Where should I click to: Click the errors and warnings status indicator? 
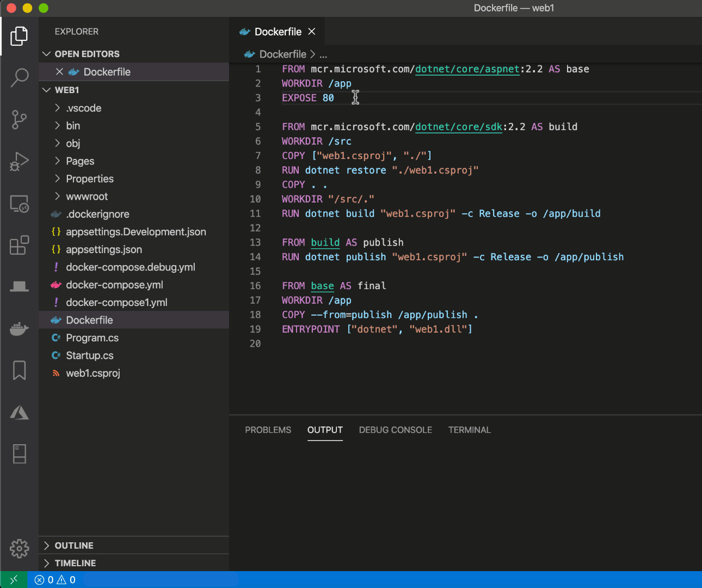click(x=54, y=579)
